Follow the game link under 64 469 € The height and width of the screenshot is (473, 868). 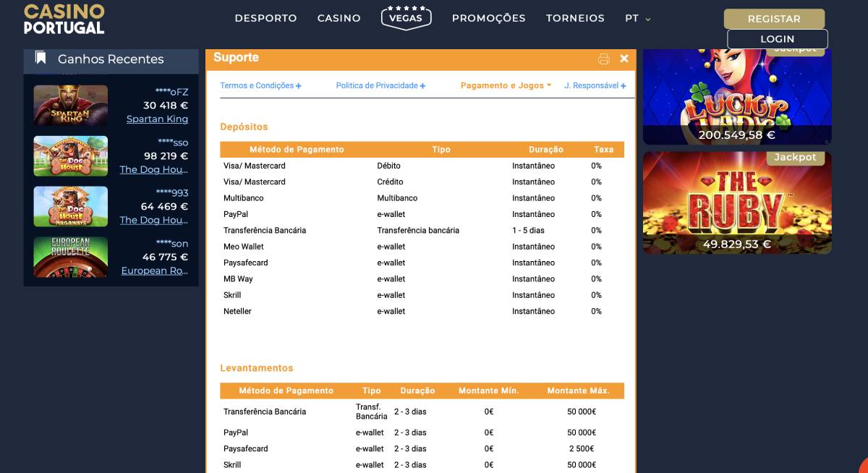click(154, 221)
